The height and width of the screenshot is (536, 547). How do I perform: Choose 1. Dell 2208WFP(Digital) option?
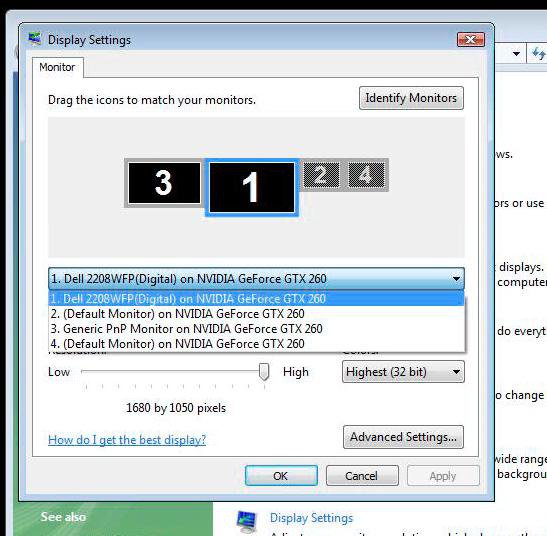pyautogui.click(x=256, y=299)
